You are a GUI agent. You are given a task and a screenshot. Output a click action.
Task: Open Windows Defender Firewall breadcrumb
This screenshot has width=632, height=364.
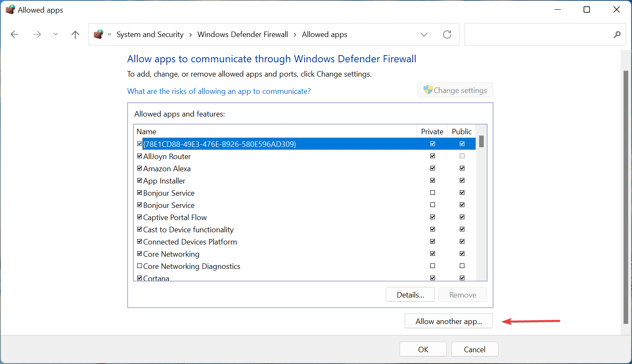(243, 35)
